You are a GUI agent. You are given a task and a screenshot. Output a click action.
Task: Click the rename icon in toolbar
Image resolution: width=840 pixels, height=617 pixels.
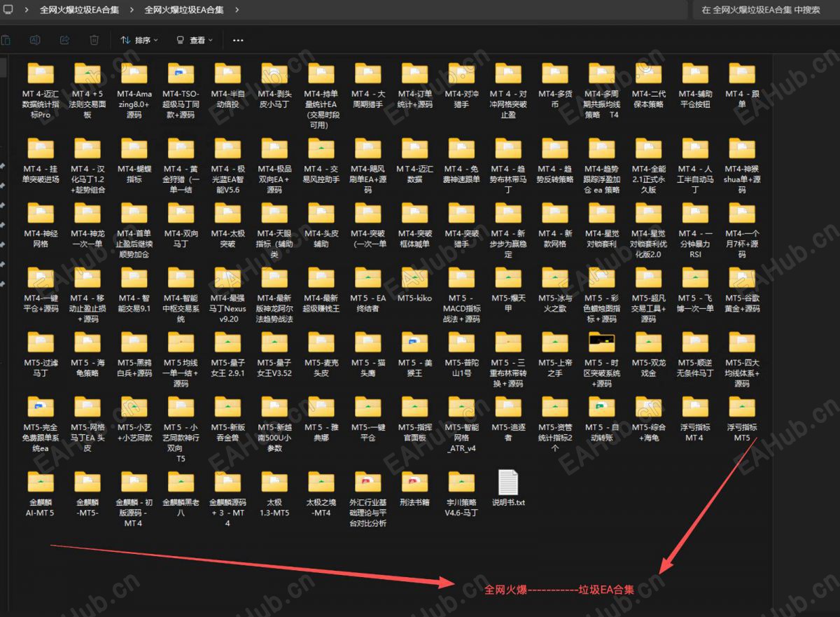(35, 41)
